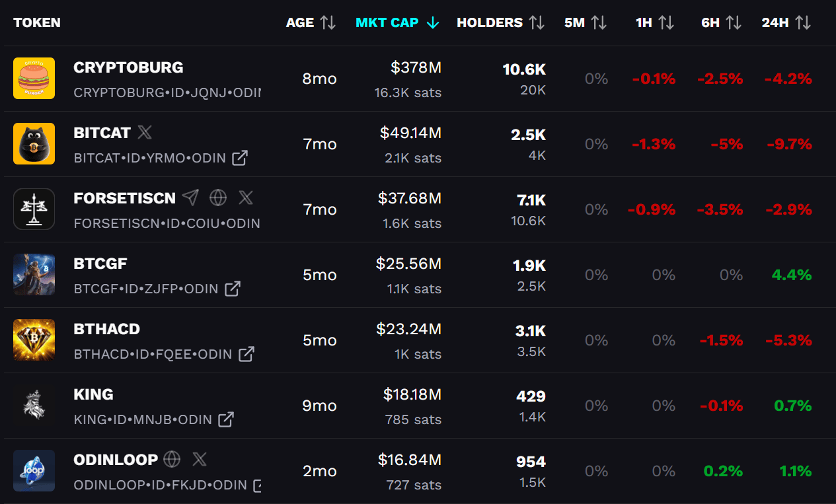Open the KING token name link
The width and height of the screenshot is (836, 504).
pos(94,394)
